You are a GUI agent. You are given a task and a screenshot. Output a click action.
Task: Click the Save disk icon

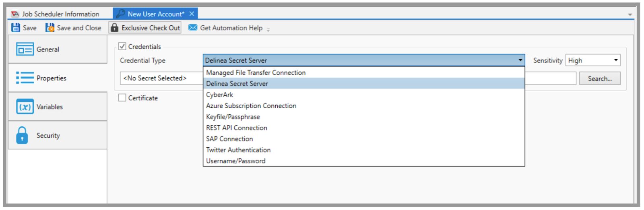[16, 28]
